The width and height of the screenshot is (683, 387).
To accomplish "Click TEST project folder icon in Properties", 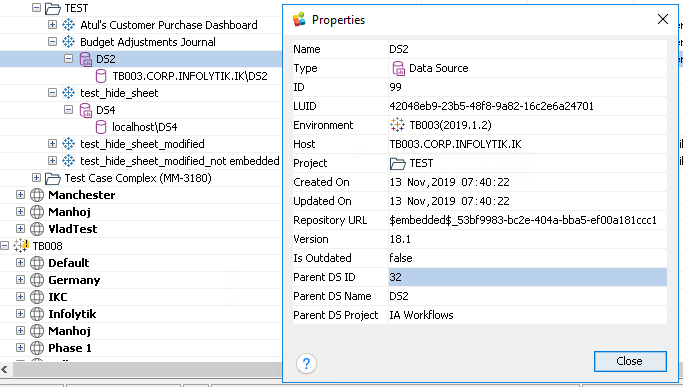I will coord(397,163).
